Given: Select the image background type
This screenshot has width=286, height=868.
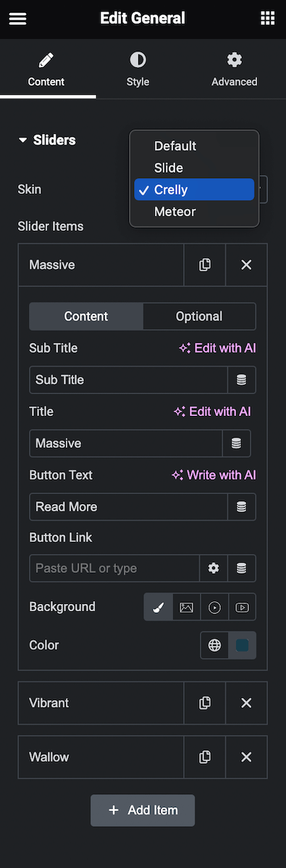Looking at the screenshot, I should pos(186,608).
